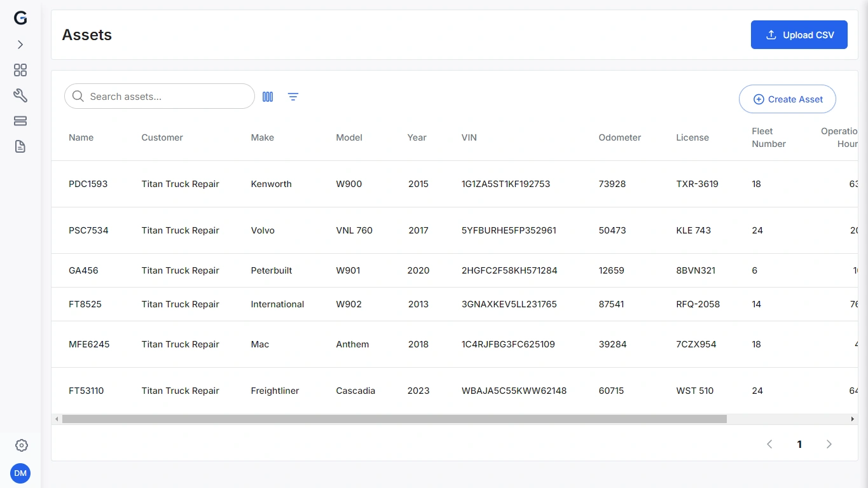Click odometer value 12659

pos(611,270)
